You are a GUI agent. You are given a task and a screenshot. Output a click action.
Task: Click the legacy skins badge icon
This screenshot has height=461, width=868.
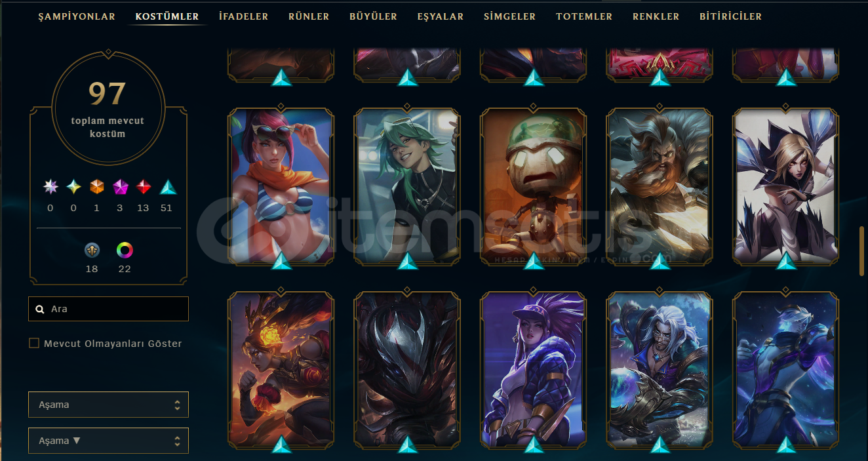(92, 250)
